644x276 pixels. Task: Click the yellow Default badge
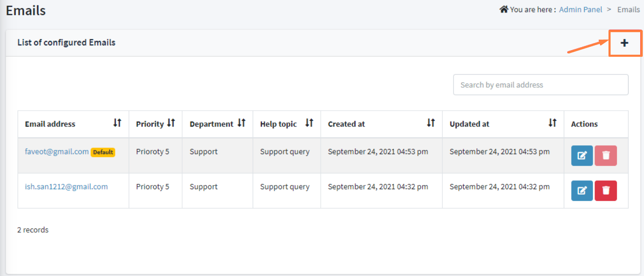point(103,152)
